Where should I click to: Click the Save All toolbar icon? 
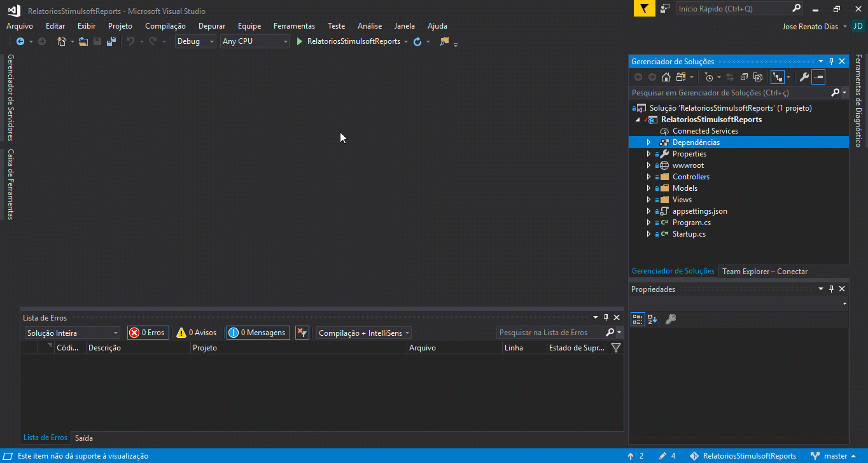(111, 41)
